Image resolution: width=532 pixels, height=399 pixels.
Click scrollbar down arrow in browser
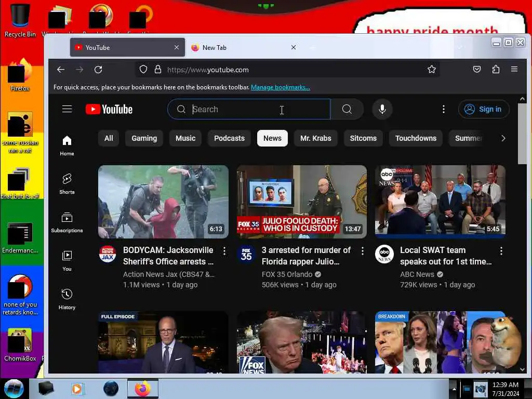tap(522, 369)
